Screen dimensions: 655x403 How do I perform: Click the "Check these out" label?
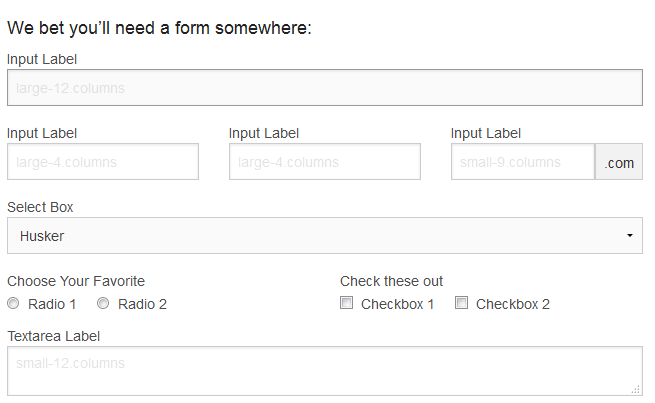tap(391, 281)
